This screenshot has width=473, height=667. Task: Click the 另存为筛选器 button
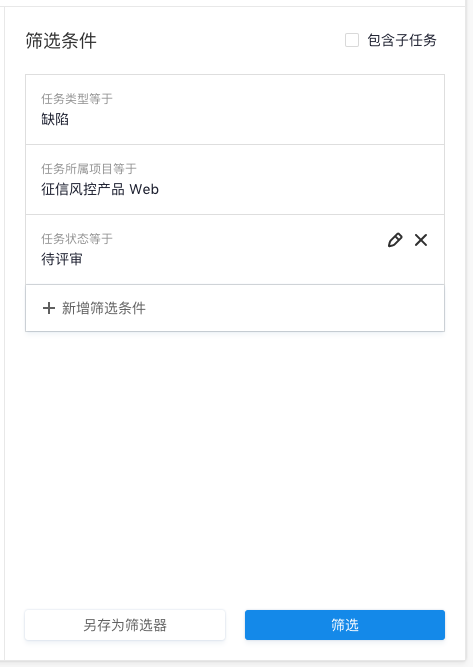tap(125, 625)
